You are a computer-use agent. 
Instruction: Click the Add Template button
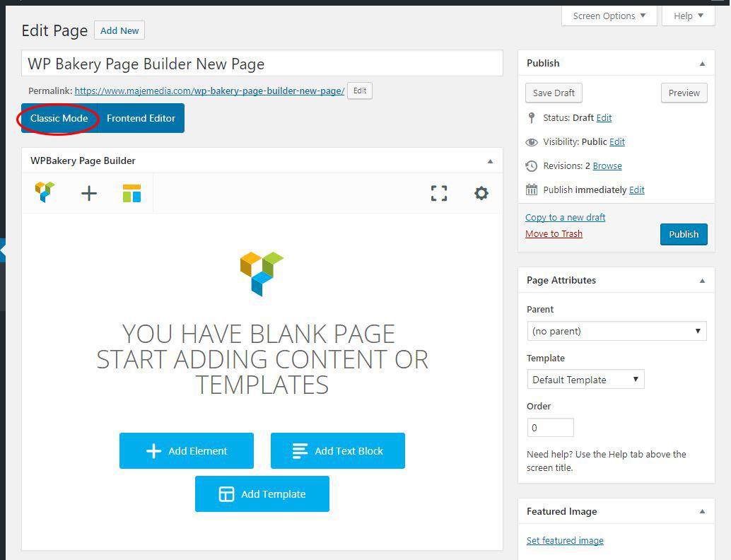[x=262, y=494]
